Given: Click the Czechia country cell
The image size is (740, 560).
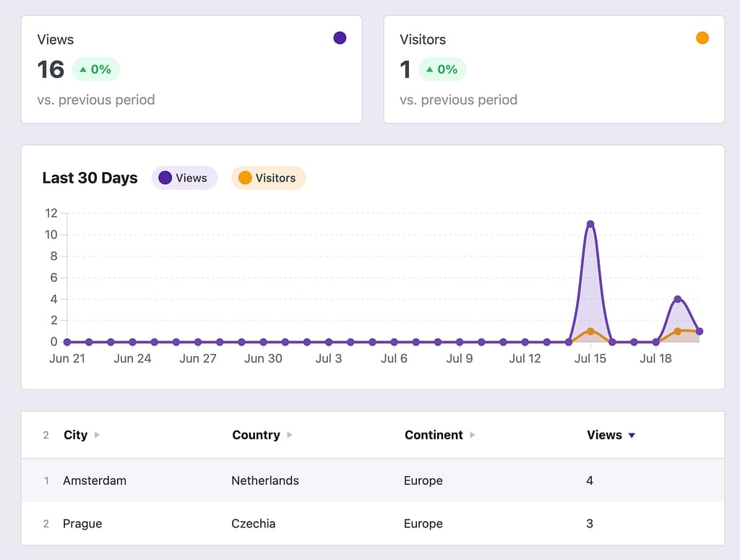Looking at the screenshot, I should pos(253,524).
